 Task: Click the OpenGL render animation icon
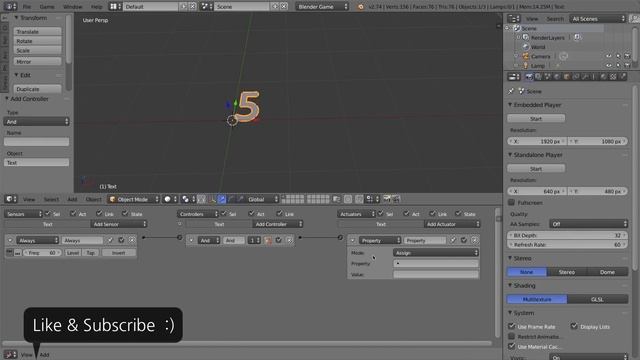coord(396,199)
